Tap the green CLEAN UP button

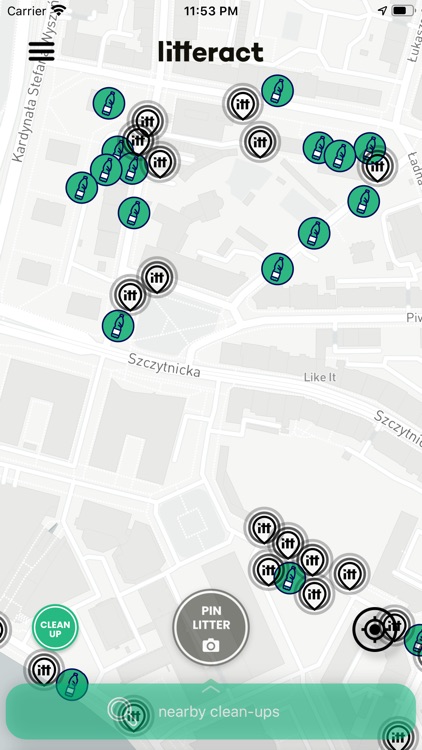56,627
